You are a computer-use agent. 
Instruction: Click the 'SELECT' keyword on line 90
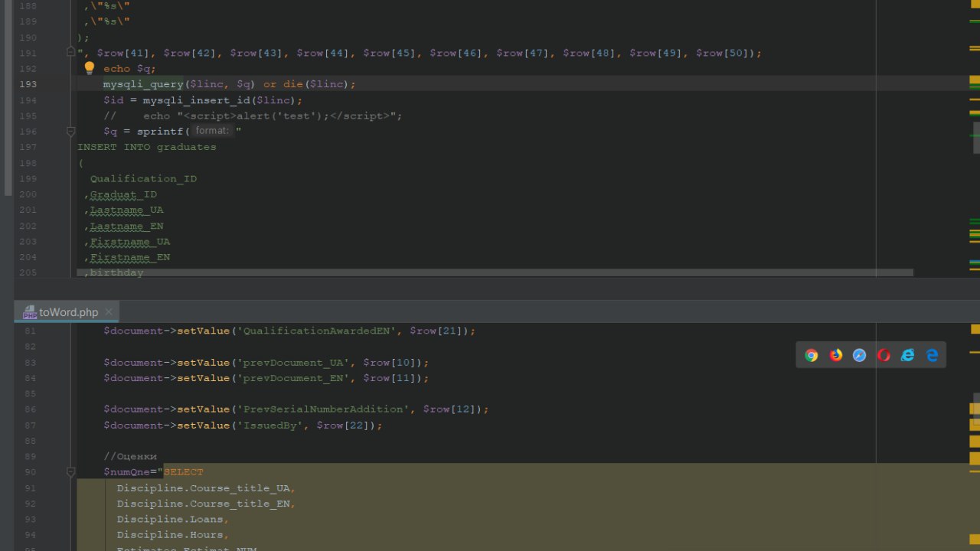[184, 472]
